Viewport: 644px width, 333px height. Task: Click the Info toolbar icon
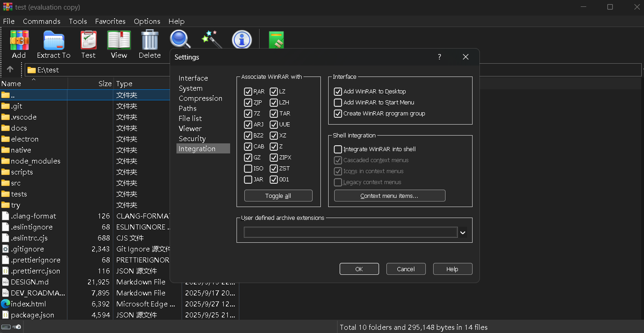tap(242, 39)
